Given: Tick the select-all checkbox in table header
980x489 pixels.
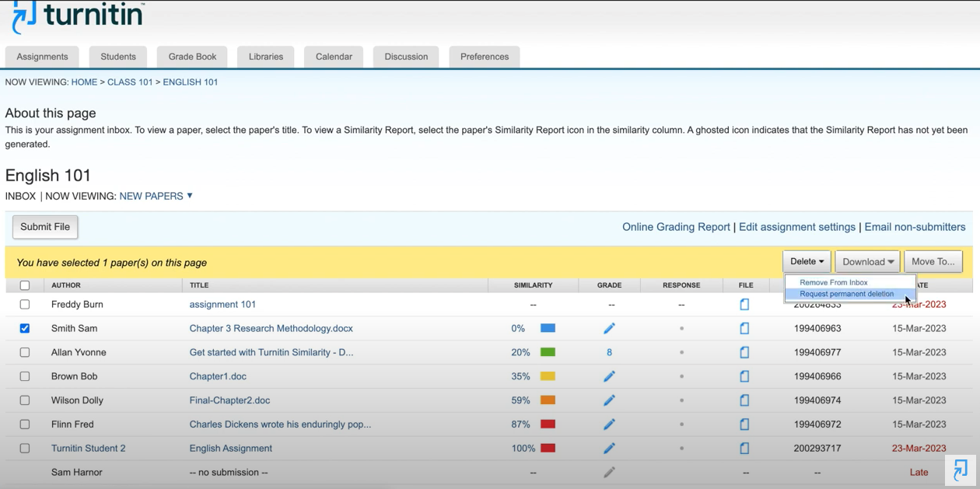Looking at the screenshot, I should tap(25, 285).
